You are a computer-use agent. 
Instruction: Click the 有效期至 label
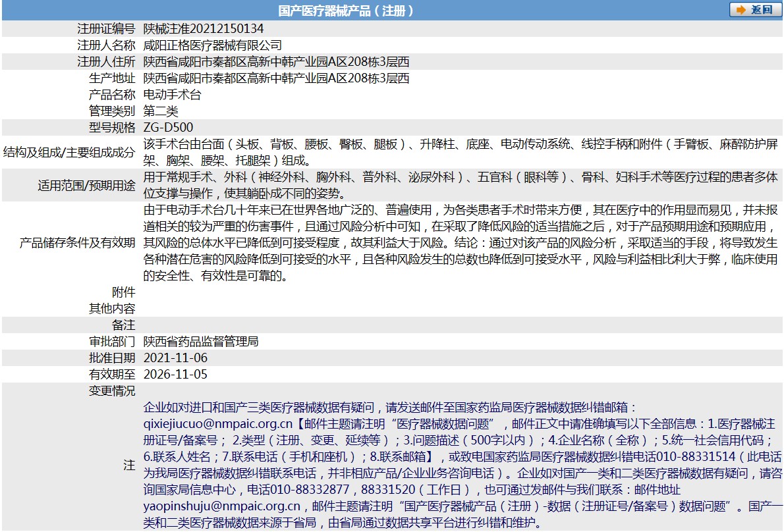(x=112, y=375)
